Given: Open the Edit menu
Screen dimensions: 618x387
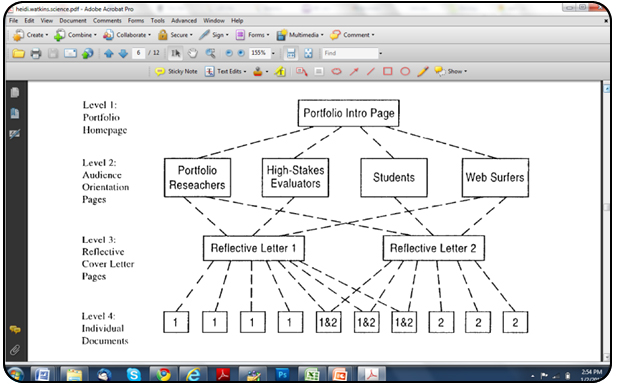Looking at the screenshot, I should (29, 20).
